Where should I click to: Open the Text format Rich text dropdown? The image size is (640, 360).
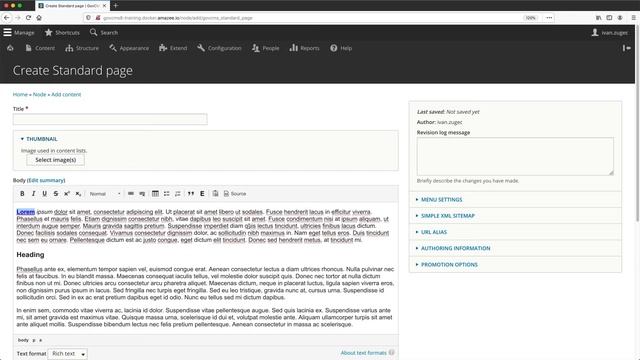(x=68, y=353)
